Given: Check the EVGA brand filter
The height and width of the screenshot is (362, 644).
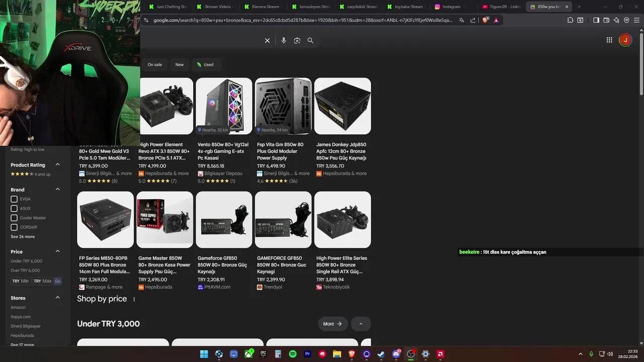Looking at the screenshot, I should click(x=14, y=199).
